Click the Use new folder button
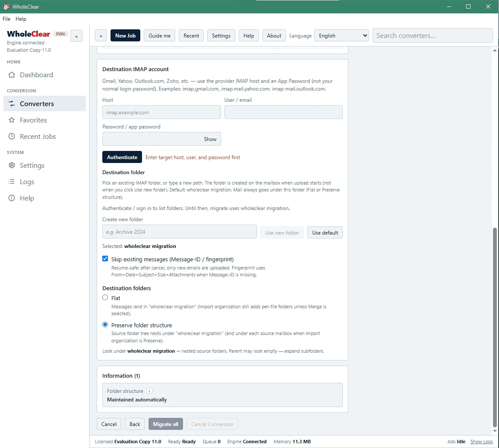499x448 pixels. click(282, 232)
